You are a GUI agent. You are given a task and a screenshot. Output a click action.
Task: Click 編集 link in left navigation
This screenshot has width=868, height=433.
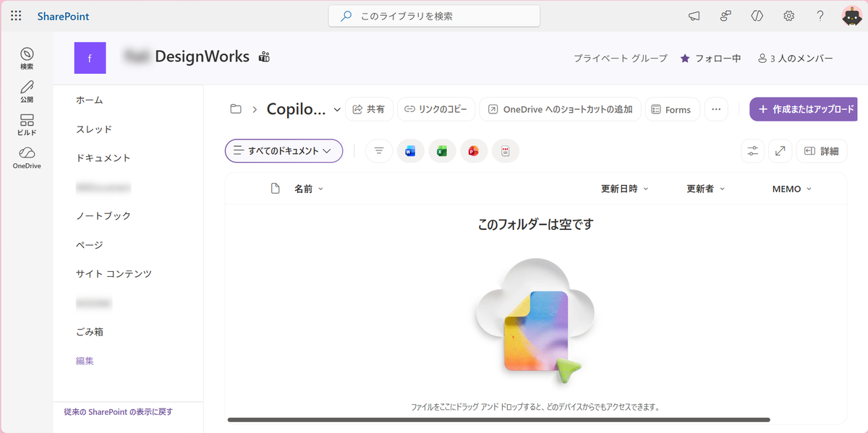click(x=85, y=360)
